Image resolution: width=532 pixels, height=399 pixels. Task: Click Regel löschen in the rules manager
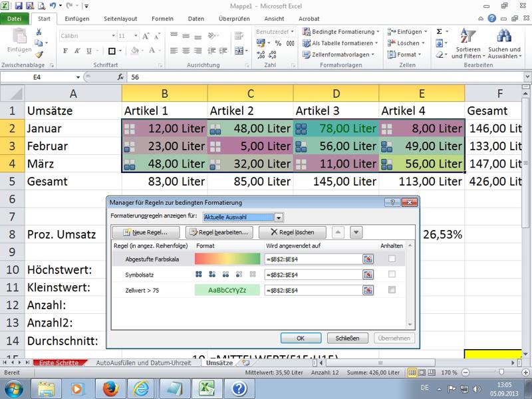pyautogui.click(x=291, y=232)
